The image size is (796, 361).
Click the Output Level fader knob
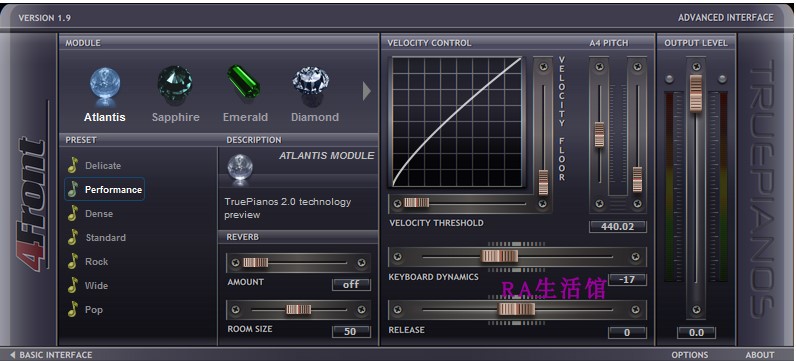695,92
